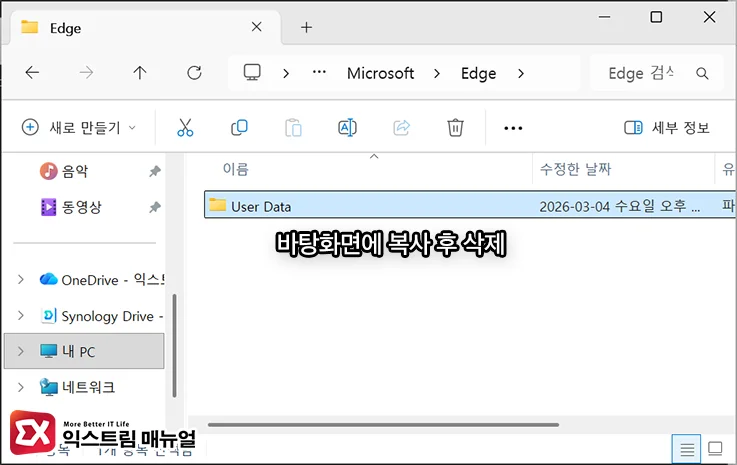
Task: Switch to details list view icon
Action: click(x=686, y=449)
